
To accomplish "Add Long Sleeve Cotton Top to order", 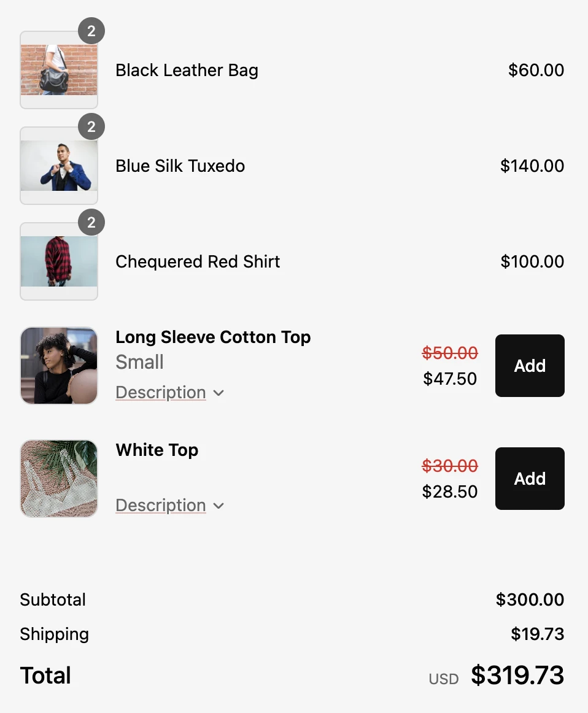I will (x=530, y=366).
